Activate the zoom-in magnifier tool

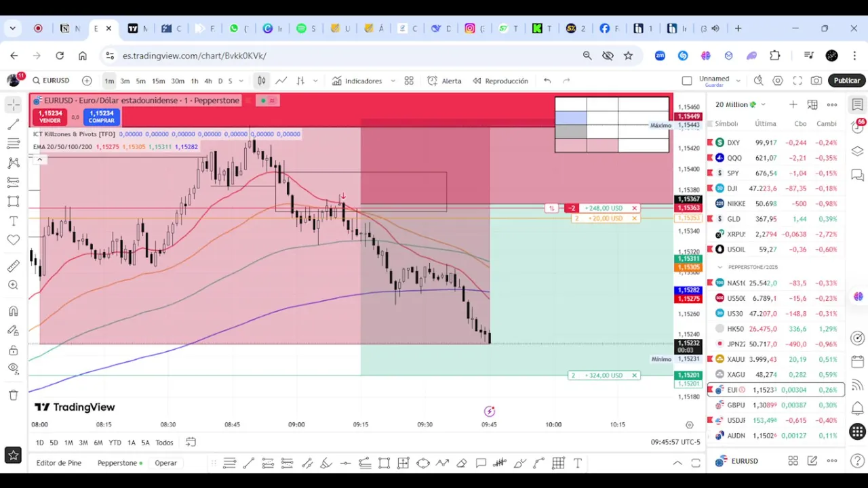click(x=13, y=285)
